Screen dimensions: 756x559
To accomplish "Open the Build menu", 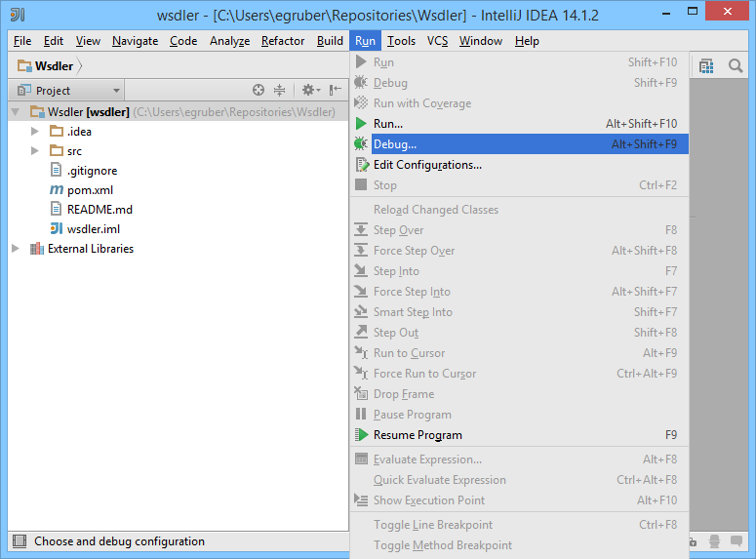I will 330,41.
